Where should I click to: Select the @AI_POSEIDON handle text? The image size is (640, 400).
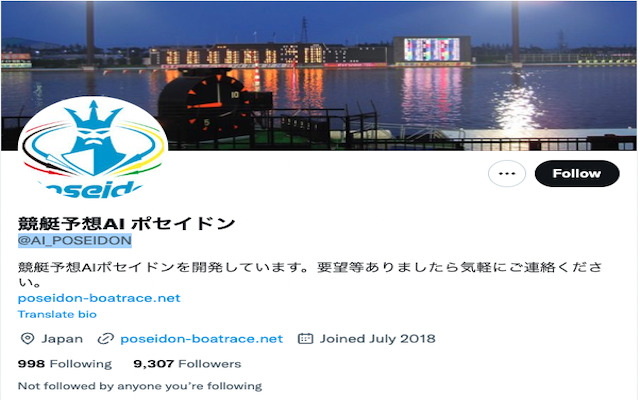click(x=75, y=240)
